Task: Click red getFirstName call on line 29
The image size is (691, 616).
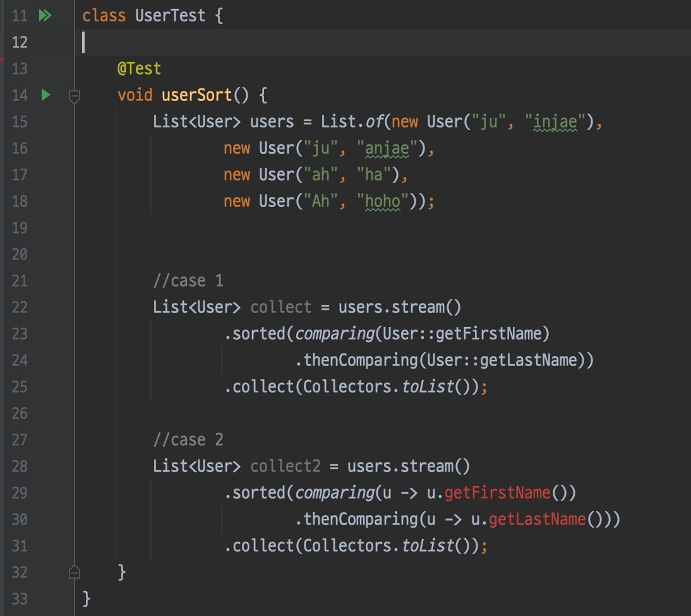Action: point(497,493)
